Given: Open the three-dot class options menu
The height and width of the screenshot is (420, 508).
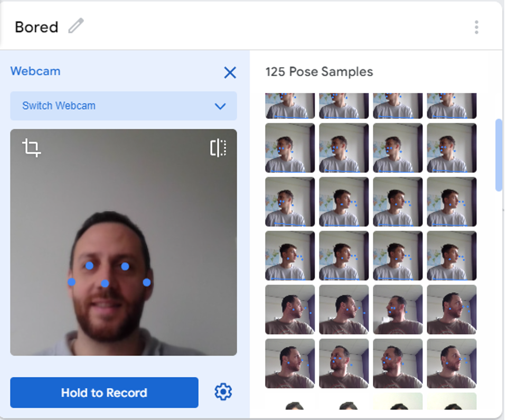Looking at the screenshot, I should click(476, 27).
